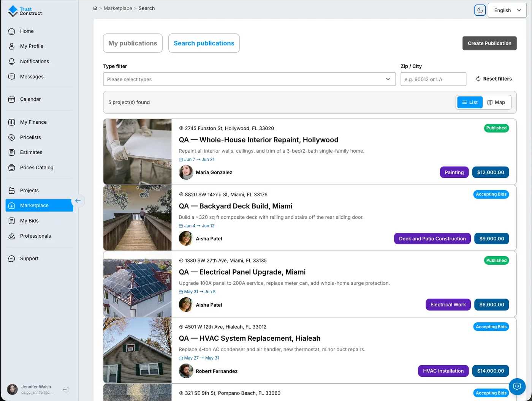This screenshot has width=532, height=401.
Task: Click the '5 project(s) found' text
Action: click(x=129, y=102)
